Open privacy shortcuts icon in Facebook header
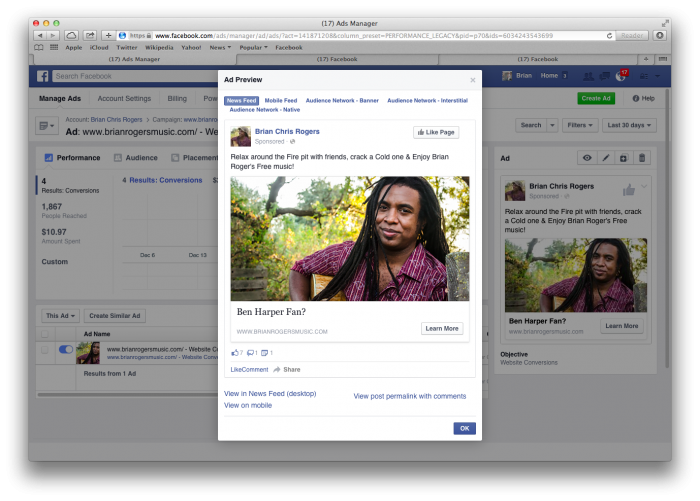 click(644, 76)
